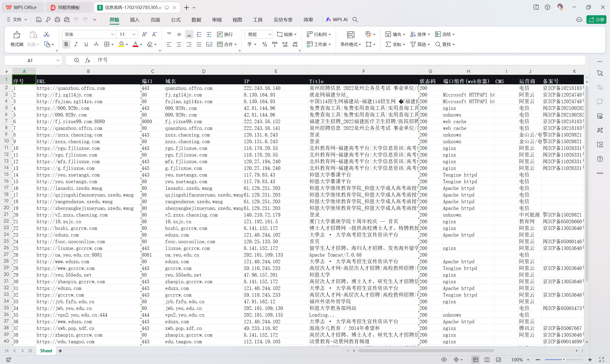Toggle Wrap text (换行)
610x364 pixels.
225,34
